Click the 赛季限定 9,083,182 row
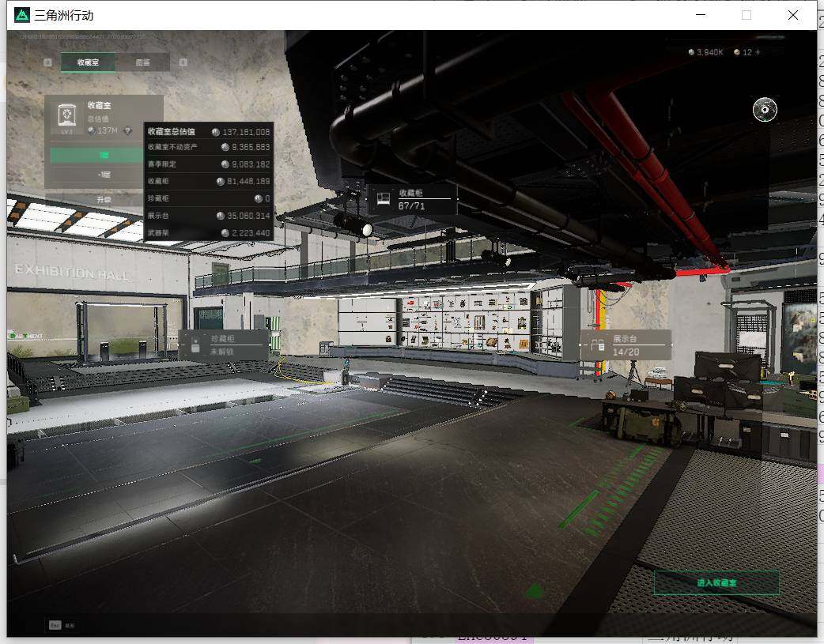This screenshot has width=824, height=644. (x=209, y=164)
